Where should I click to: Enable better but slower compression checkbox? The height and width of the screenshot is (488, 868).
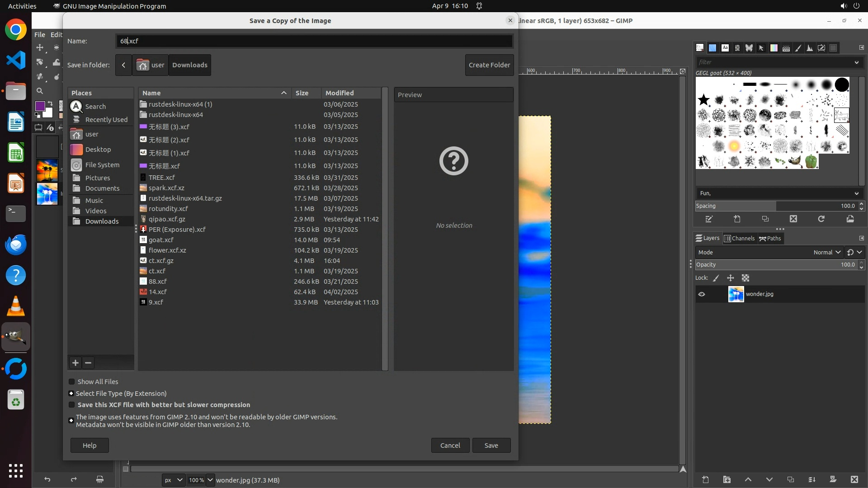71,405
